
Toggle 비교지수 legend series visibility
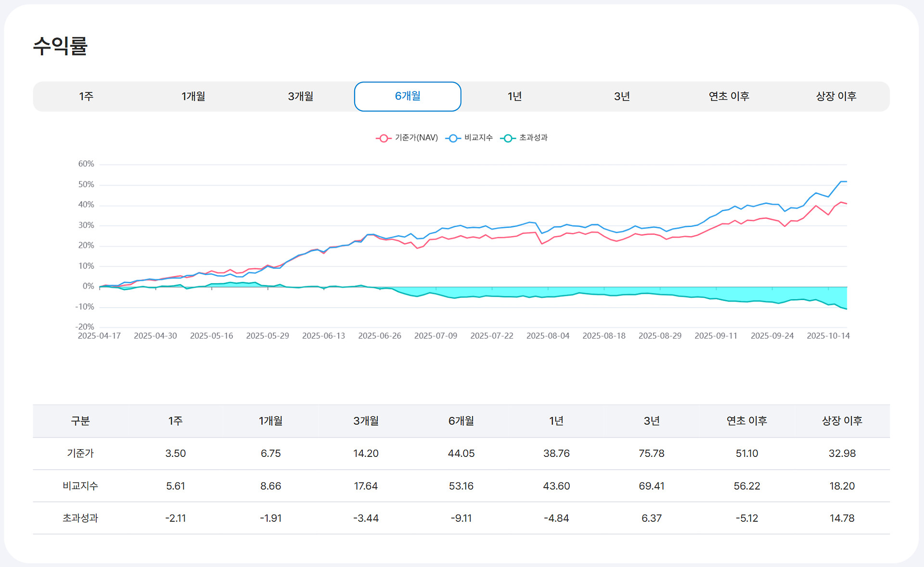point(478,138)
